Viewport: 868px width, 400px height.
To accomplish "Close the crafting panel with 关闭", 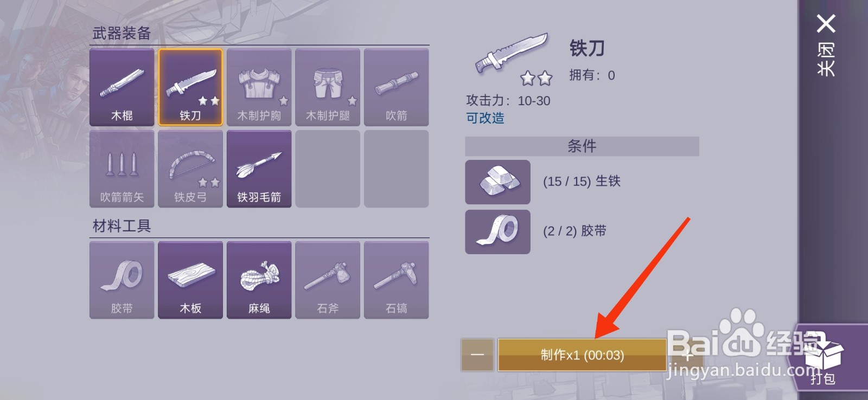I will click(x=826, y=45).
